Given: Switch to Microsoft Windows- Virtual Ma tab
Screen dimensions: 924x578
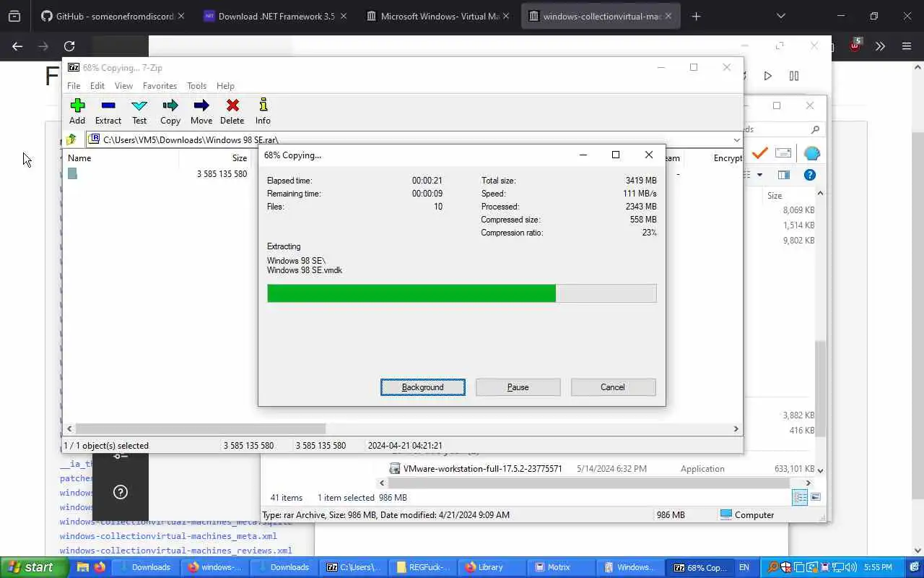Looking at the screenshot, I should [x=439, y=16].
